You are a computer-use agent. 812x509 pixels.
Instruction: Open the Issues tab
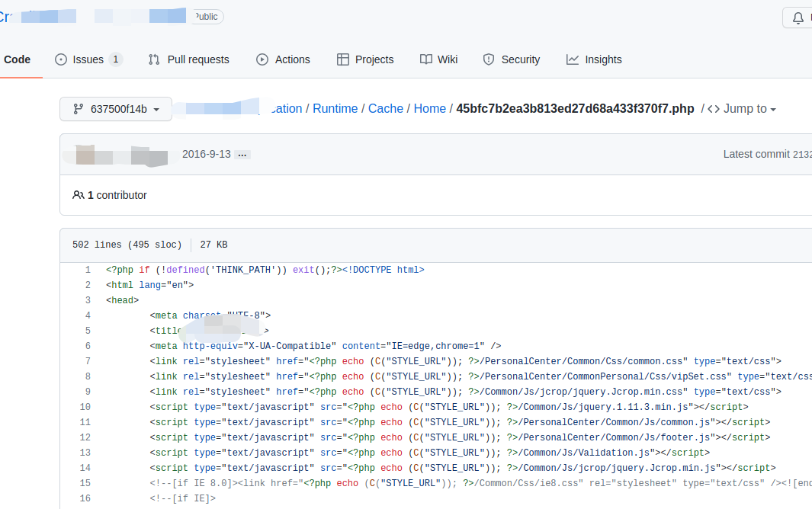88,59
